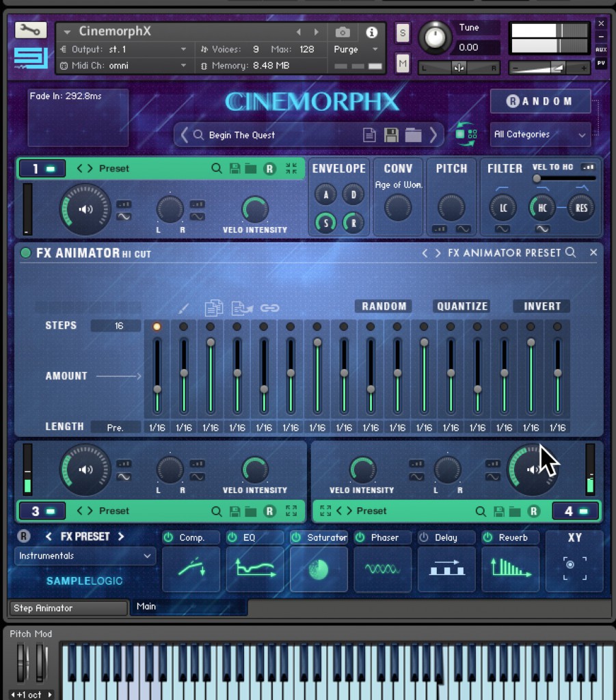The image size is (616, 700).
Task: Open the Purge dropdown
Action: click(356, 49)
